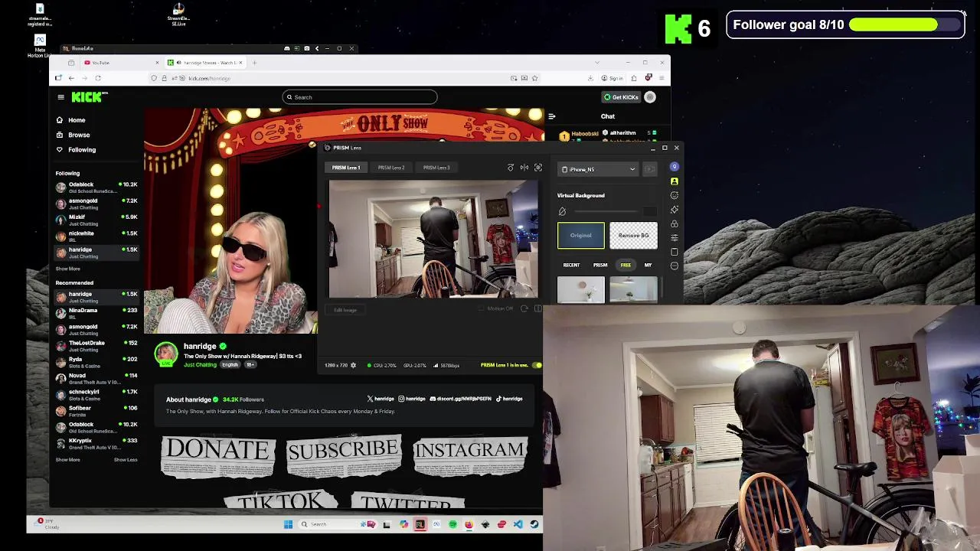This screenshot has height=551, width=980.
Task: Open the Windows Start button
Action: (288, 525)
